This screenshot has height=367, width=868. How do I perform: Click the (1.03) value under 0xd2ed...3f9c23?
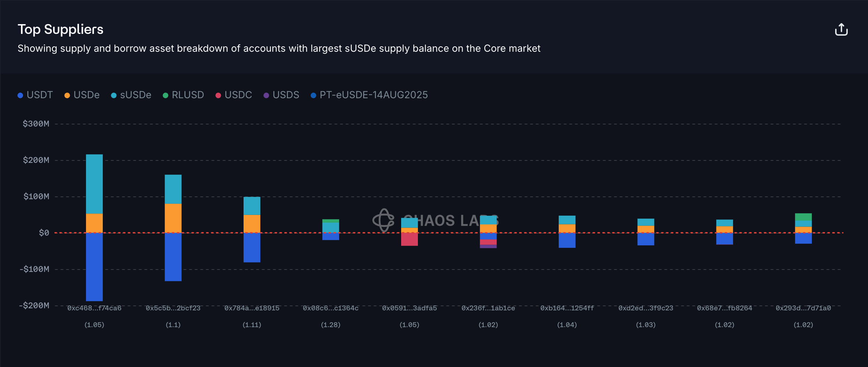click(x=646, y=325)
